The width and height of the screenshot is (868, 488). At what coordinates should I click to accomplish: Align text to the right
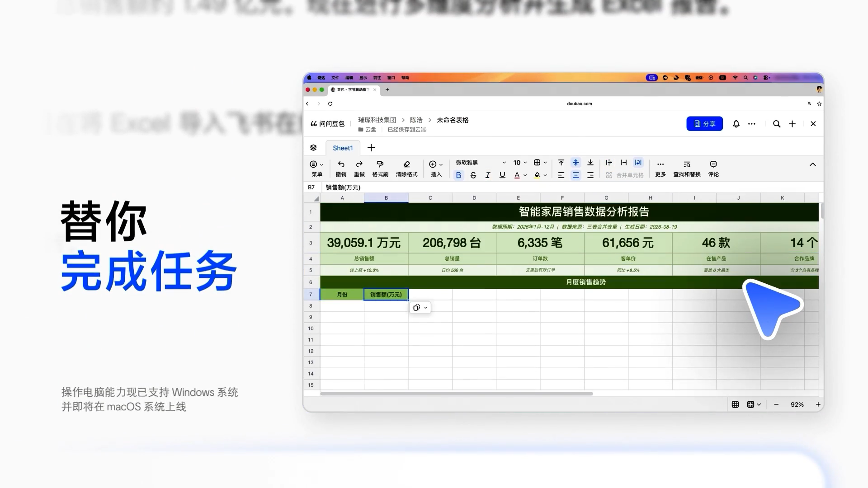[590, 175]
